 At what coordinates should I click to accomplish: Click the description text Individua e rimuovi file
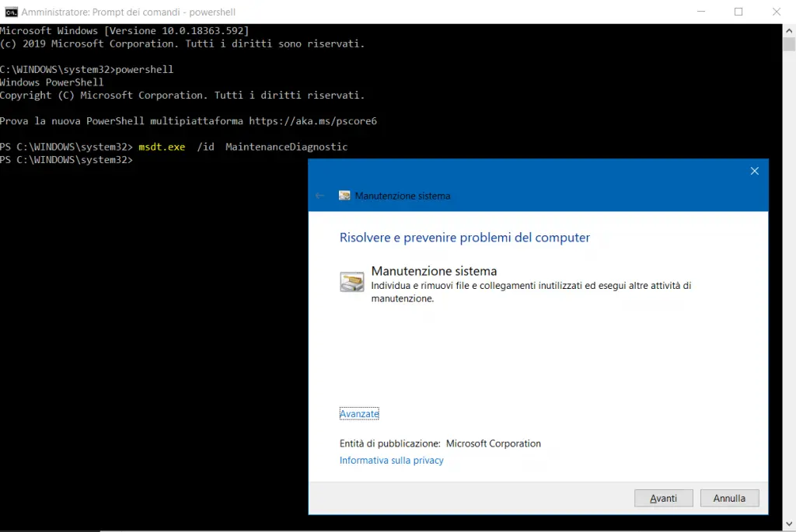[x=531, y=291]
